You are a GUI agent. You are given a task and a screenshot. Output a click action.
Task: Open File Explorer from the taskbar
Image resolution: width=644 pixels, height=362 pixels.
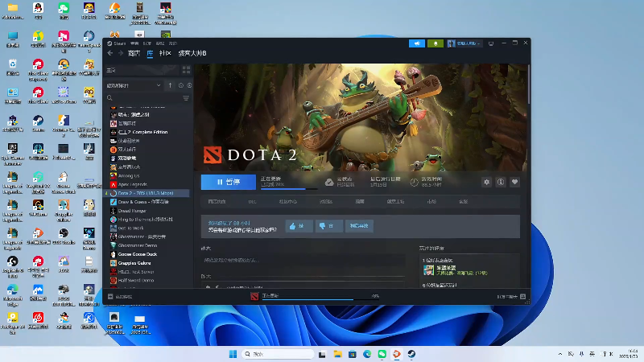click(337, 354)
